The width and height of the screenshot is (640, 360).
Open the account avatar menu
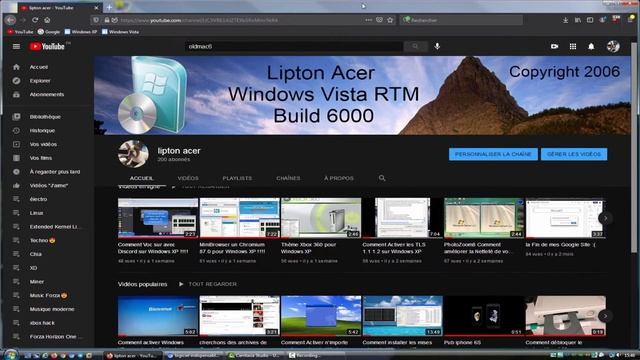tap(613, 47)
